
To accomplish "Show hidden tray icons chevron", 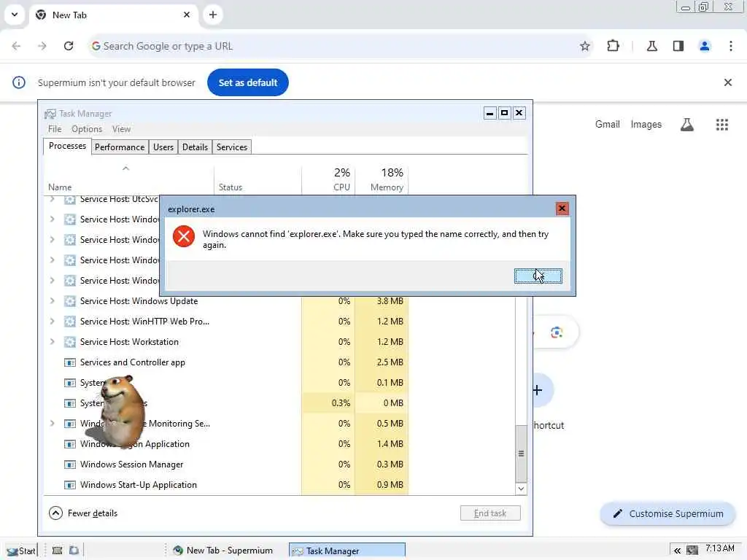I will (677, 551).
